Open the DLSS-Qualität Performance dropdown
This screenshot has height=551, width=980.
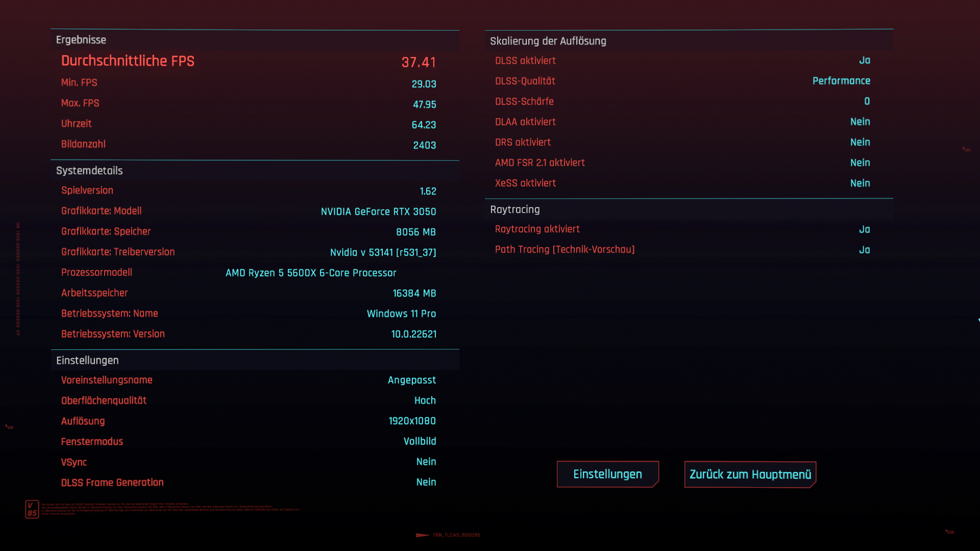click(x=841, y=81)
